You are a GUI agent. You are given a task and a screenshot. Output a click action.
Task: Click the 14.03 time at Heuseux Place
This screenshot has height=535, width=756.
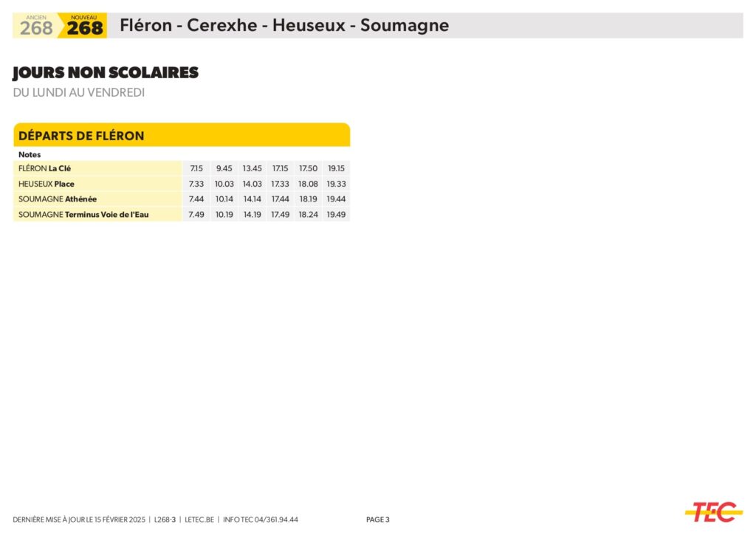(x=252, y=184)
